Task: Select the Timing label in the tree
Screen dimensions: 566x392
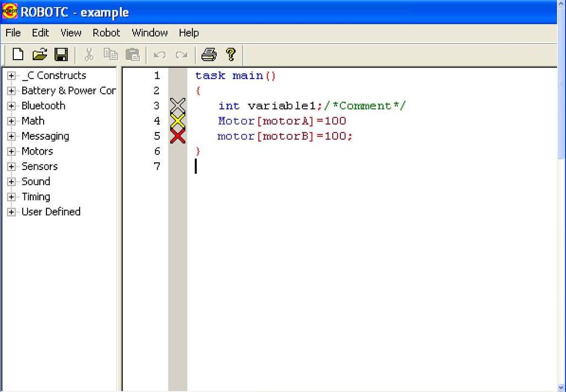Action: (x=36, y=197)
